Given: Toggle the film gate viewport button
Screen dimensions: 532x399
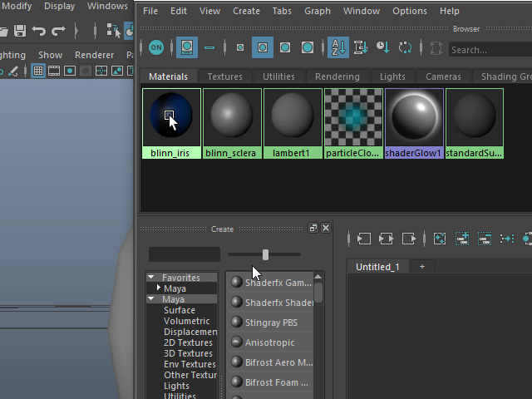Looking at the screenshot, I should pos(54,71).
